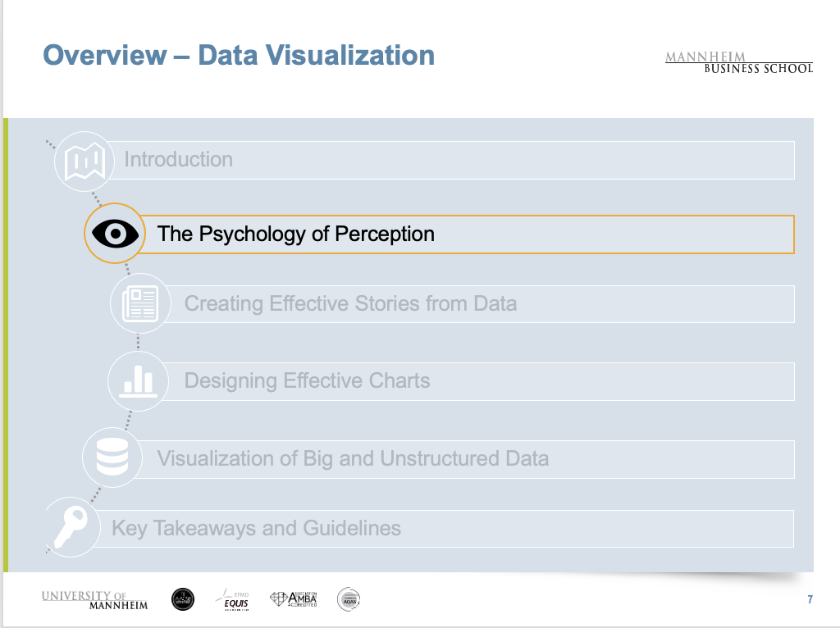The width and height of the screenshot is (840, 628).
Task: Click the bar chart icon for Designing Charts
Action: pos(137,380)
